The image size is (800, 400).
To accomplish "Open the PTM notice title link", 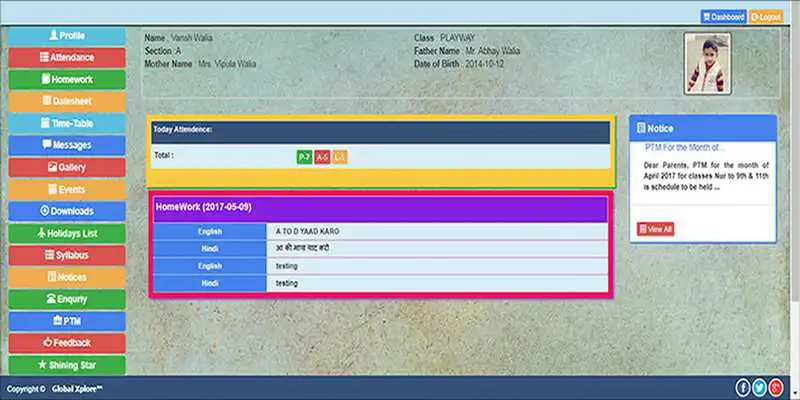I will (x=685, y=148).
